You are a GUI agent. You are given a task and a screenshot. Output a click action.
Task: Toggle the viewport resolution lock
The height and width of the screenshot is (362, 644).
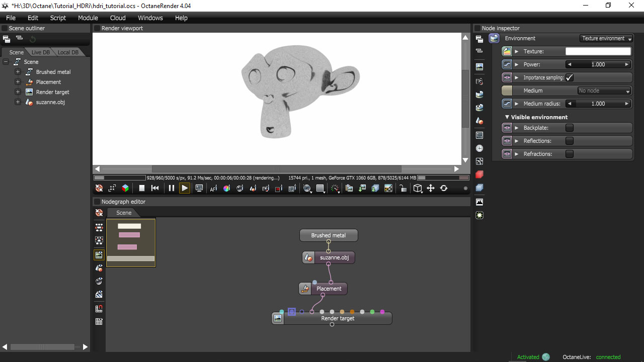pos(403,188)
